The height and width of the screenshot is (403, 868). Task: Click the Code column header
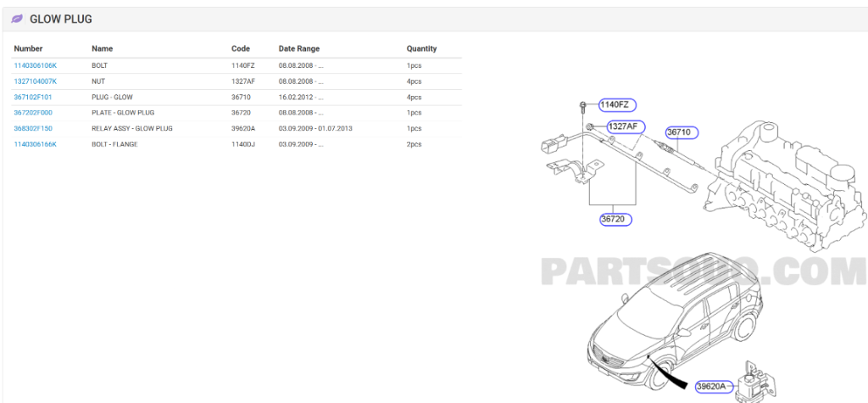pos(241,48)
